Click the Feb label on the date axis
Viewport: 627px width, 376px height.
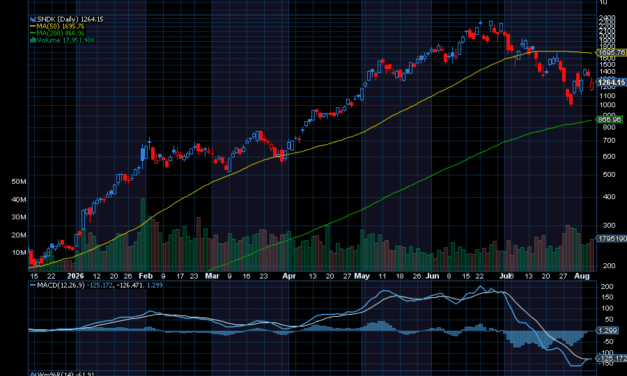[146, 276]
